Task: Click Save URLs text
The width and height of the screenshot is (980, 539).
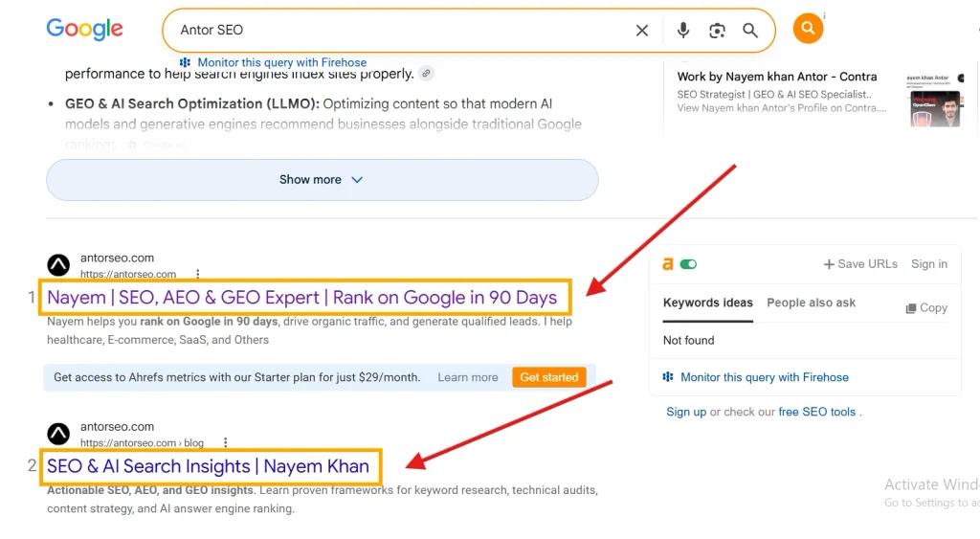Action: tap(867, 264)
